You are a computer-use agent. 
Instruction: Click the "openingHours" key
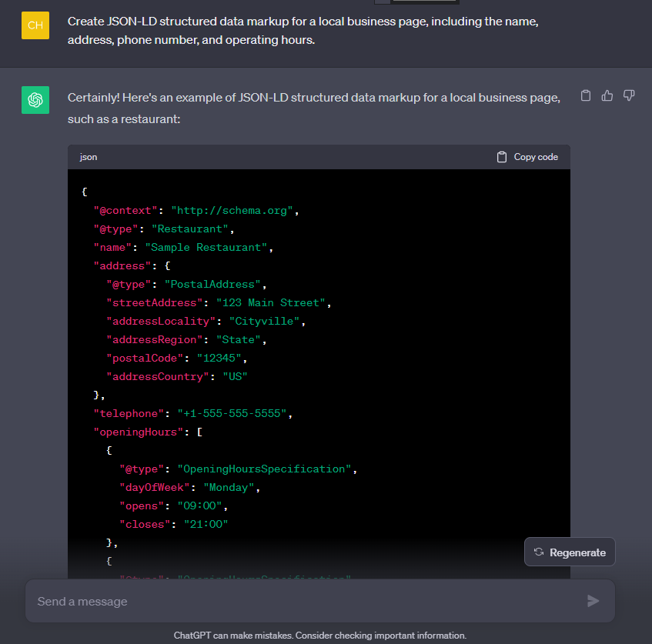(x=139, y=432)
